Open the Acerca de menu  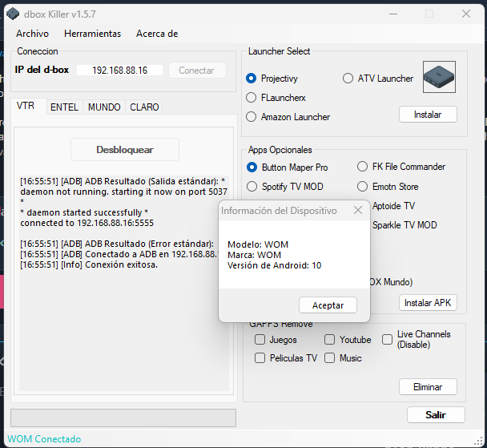[x=157, y=34]
